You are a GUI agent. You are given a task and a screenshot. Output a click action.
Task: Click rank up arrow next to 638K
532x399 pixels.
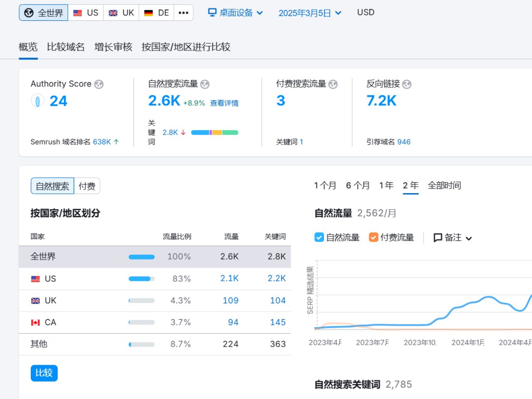(116, 142)
